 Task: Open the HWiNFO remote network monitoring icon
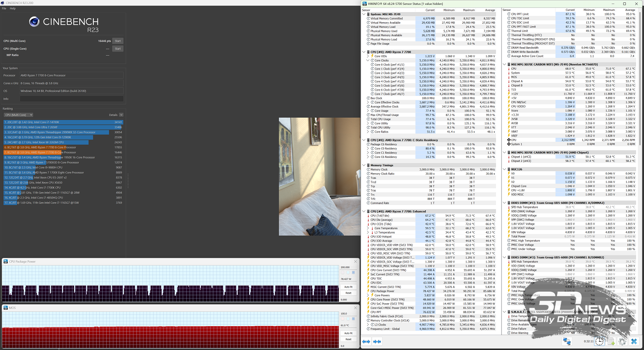point(567,341)
